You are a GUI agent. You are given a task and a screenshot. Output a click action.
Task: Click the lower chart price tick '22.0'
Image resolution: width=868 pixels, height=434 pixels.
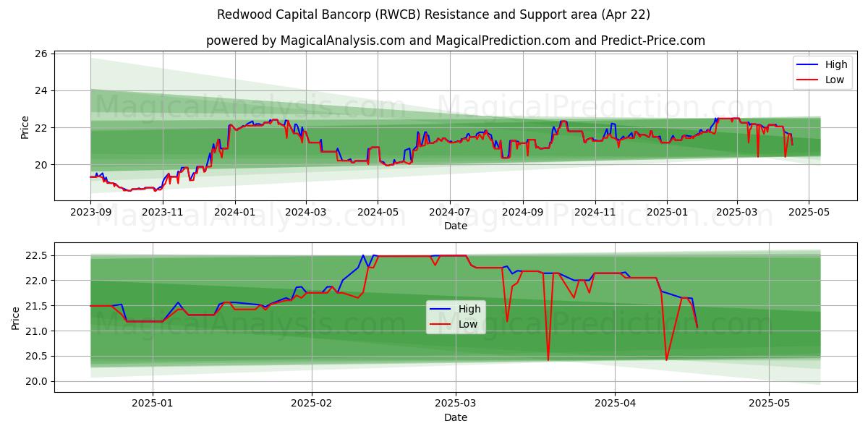point(37,281)
